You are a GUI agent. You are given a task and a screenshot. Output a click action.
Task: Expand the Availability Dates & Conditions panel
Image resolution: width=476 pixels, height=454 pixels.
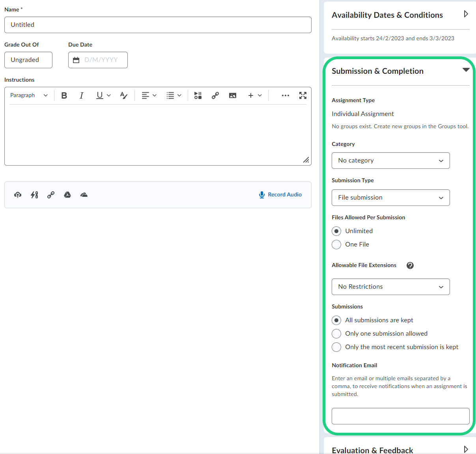click(466, 14)
